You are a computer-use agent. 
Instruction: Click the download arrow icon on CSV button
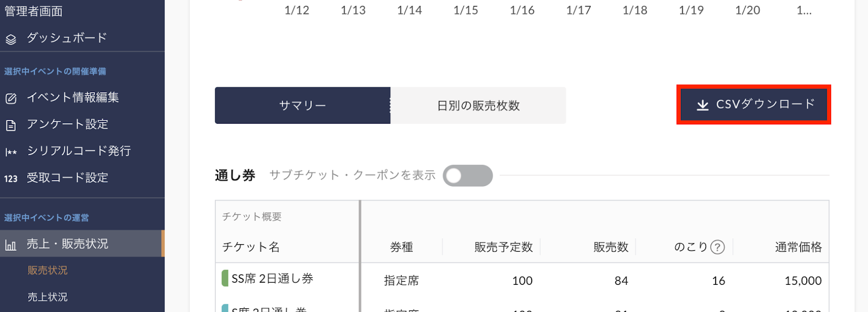click(x=703, y=105)
